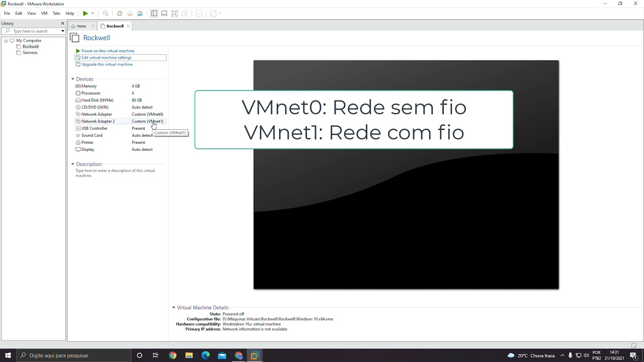Click the stretch guest toolbar icon
This screenshot has height=362, width=644.
pyautogui.click(x=213, y=14)
